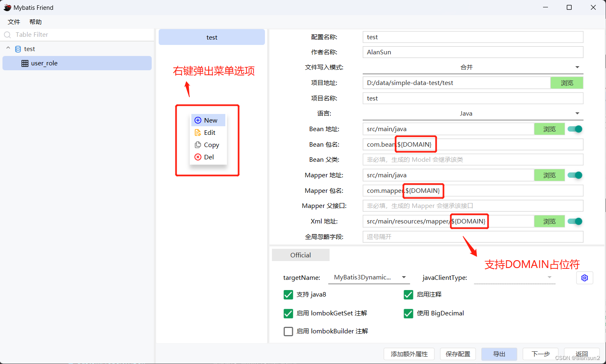Viewport: 606px width, 364px height.
Task: Click the plus icon next to New
Action: tap(198, 120)
